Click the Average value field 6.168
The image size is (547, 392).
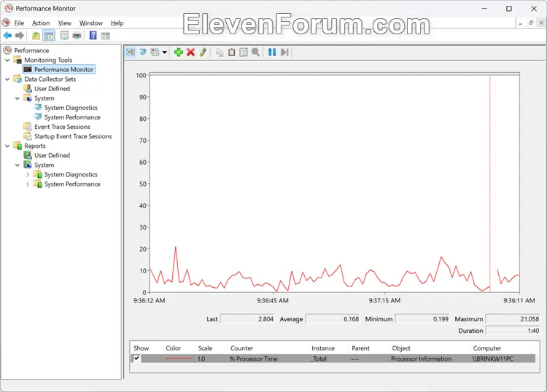333,319
